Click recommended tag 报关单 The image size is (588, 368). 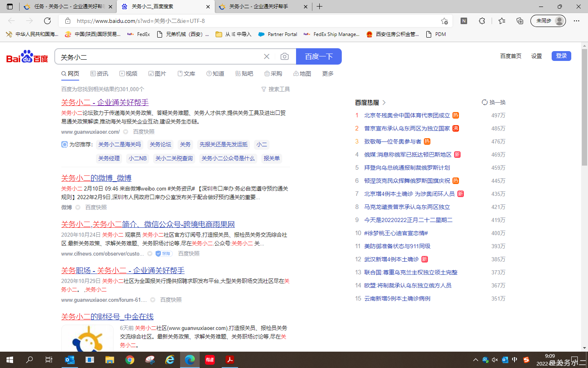[x=272, y=158]
